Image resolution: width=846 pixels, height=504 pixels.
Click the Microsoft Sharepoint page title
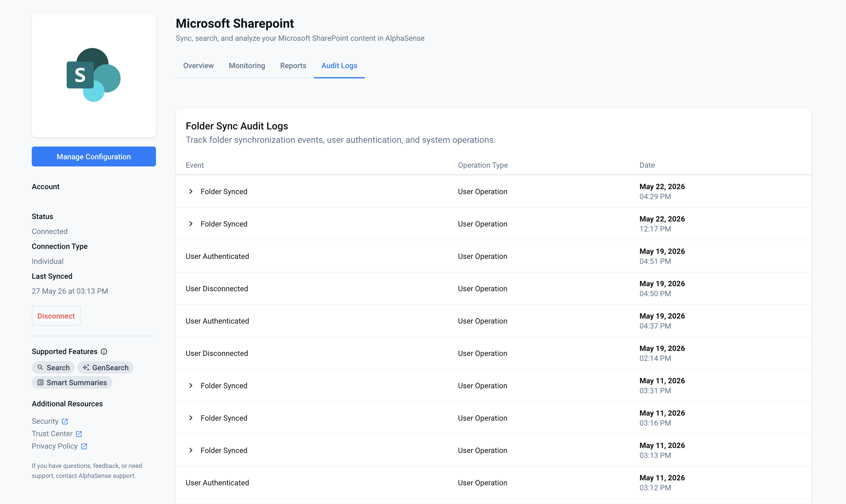click(235, 23)
